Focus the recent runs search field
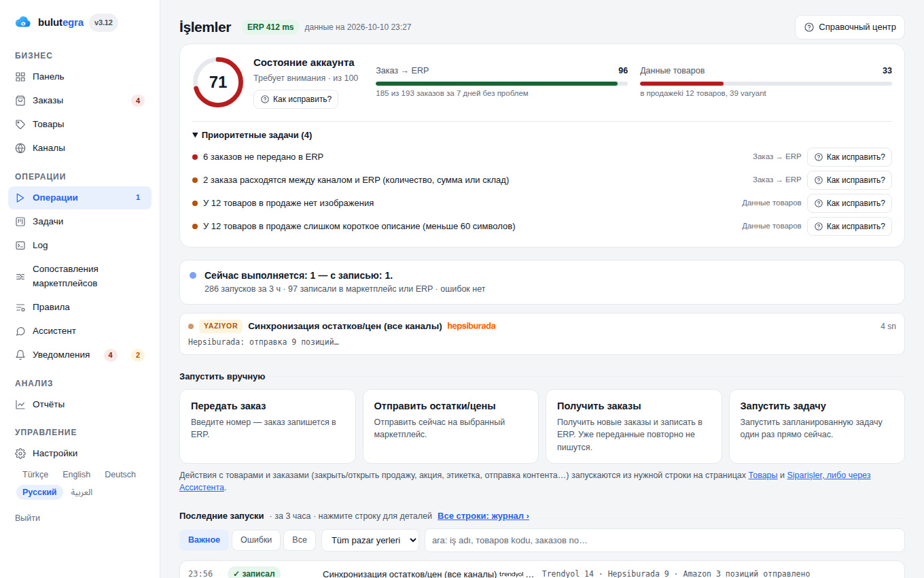The width and height of the screenshot is (924, 578). (664, 541)
